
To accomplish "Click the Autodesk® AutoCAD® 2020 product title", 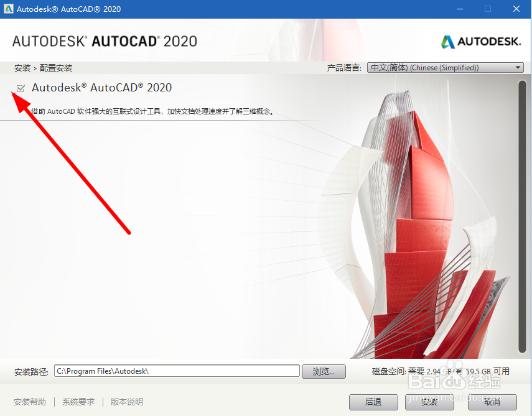I will pos(102,88).
